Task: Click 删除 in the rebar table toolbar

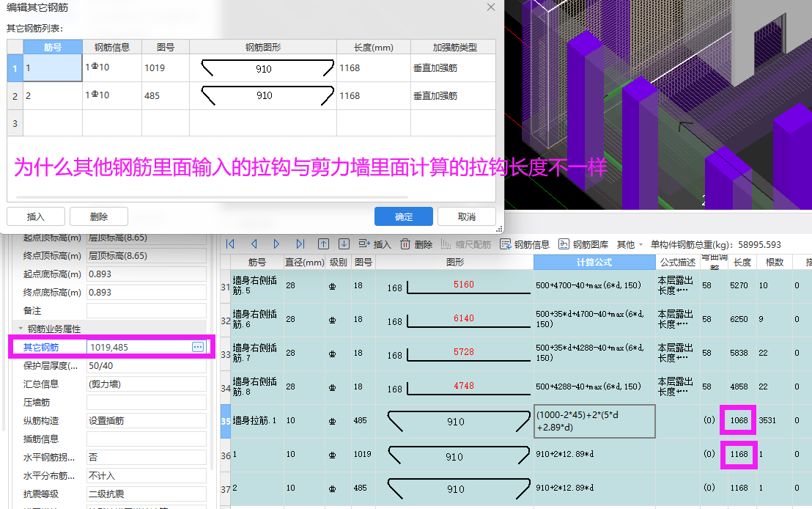Action: point(416,244)
